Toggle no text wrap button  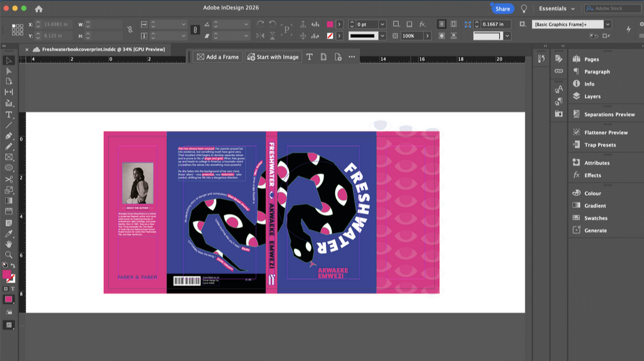442,24
